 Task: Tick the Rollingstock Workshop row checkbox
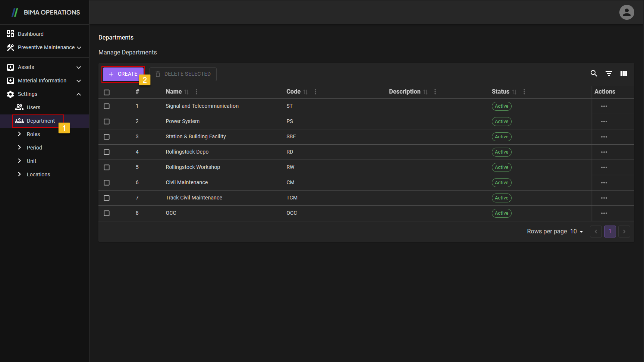(107, 167)
